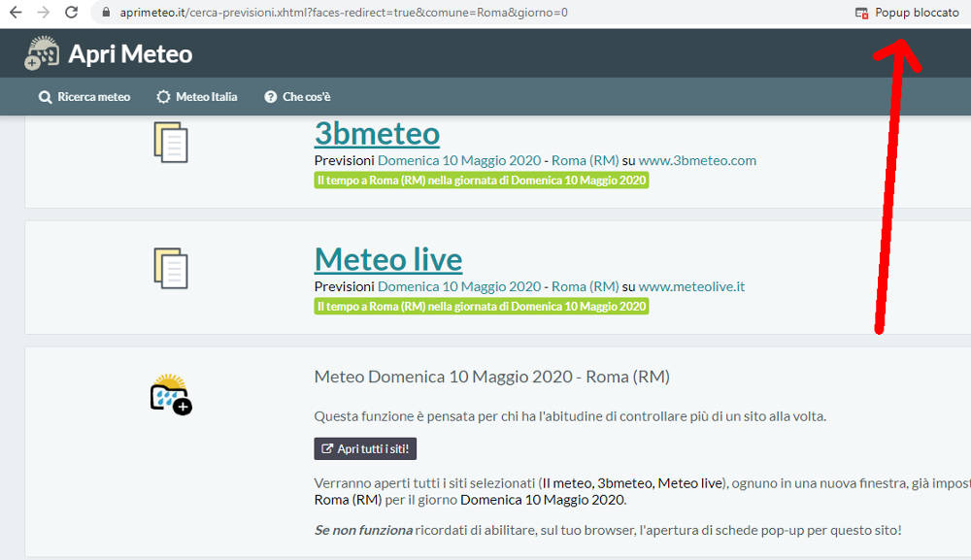This screenshot has height=560, width=971.
Task: Reload the page with the refresh icon
Action: point(71,13)
